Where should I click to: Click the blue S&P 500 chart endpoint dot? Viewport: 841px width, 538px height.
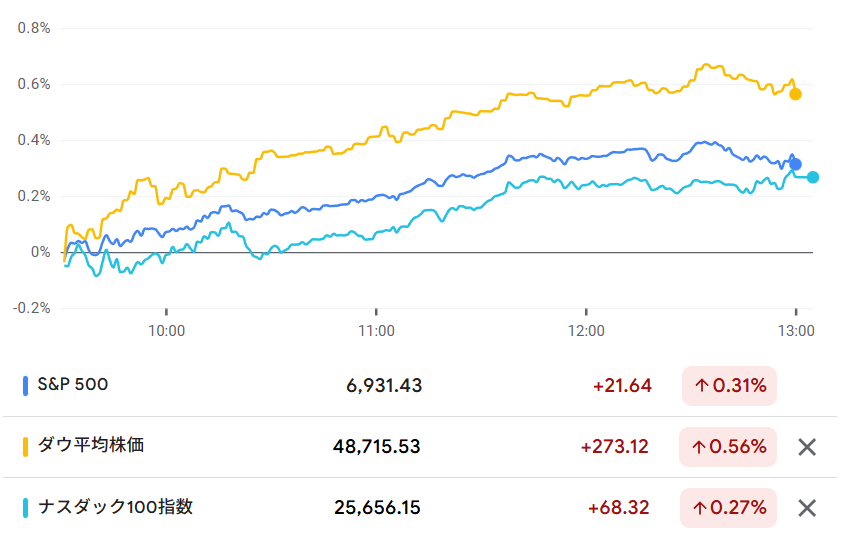[x=795, y=164]
